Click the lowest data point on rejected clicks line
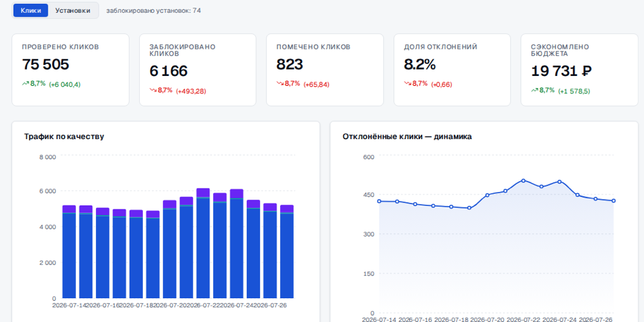This screenshot has width=644, height=322. pyautogui.click(x=469, y=208)
